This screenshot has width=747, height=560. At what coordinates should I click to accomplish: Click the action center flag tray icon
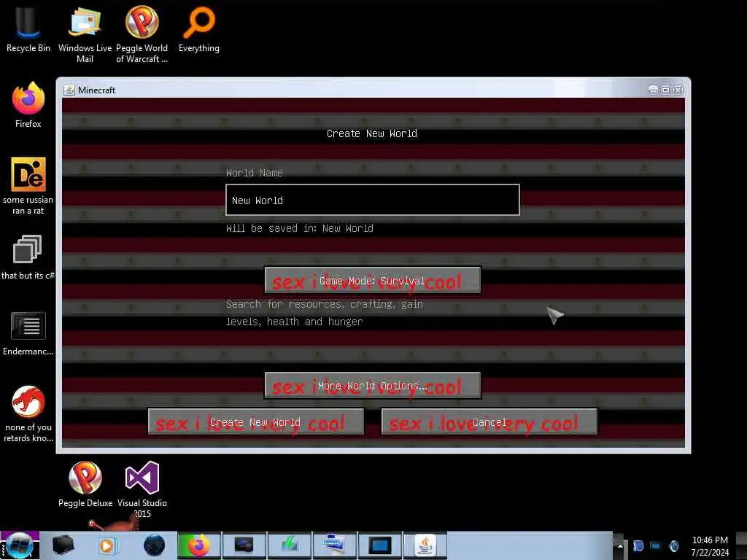coord(638,546)
